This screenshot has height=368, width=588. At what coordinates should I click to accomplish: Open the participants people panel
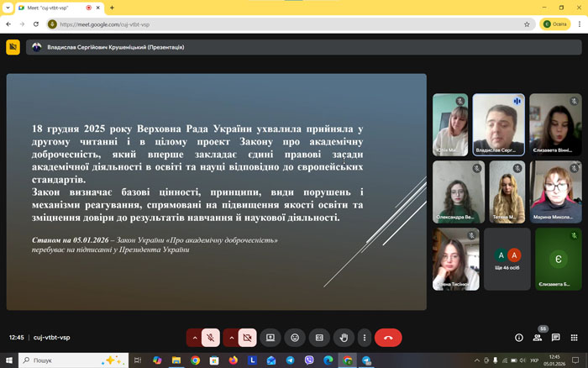(537, 337)
